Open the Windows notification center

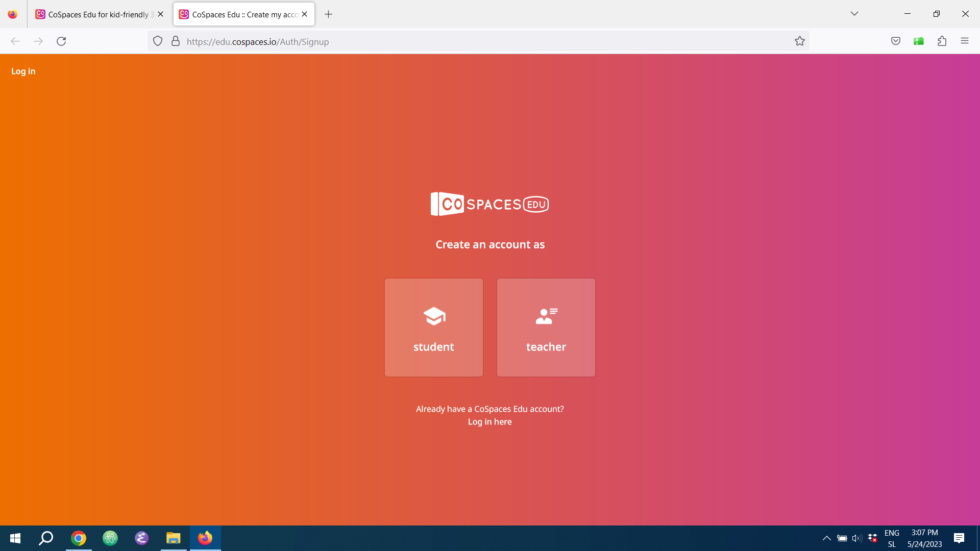959,538
